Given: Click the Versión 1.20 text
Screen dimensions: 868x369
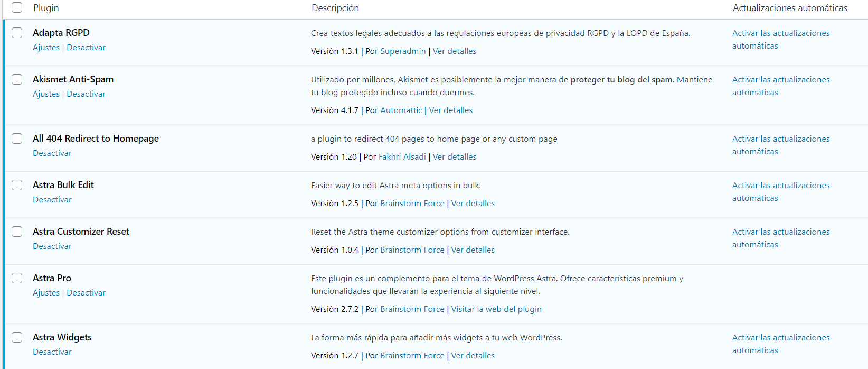Looking at the screenshot, I should [334, 157].
